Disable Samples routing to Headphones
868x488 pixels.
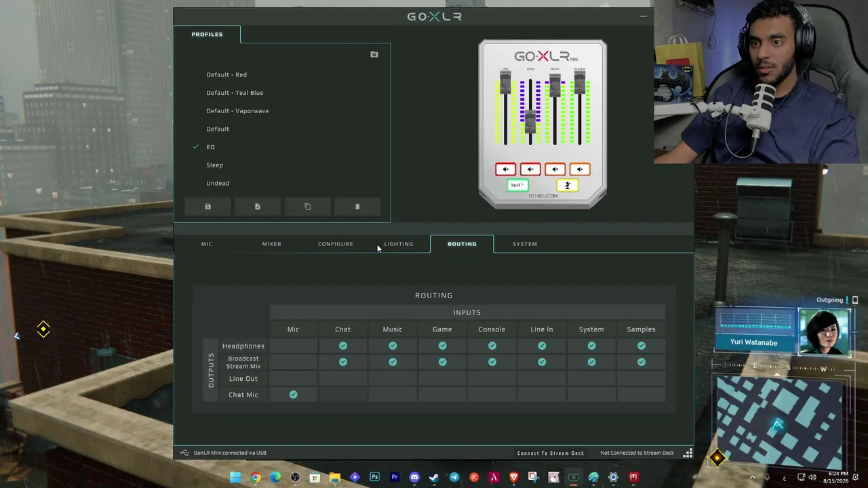coord(642,346)
